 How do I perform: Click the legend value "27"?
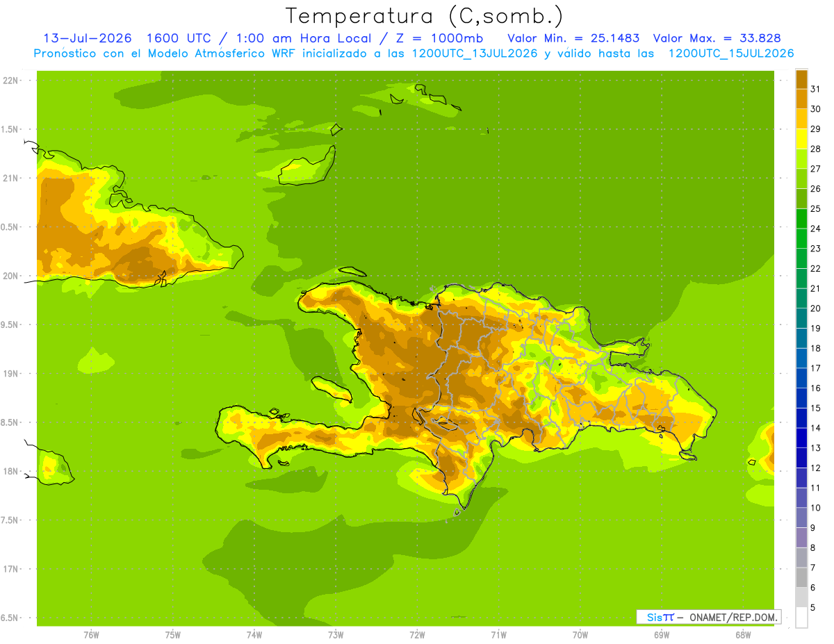815,169
